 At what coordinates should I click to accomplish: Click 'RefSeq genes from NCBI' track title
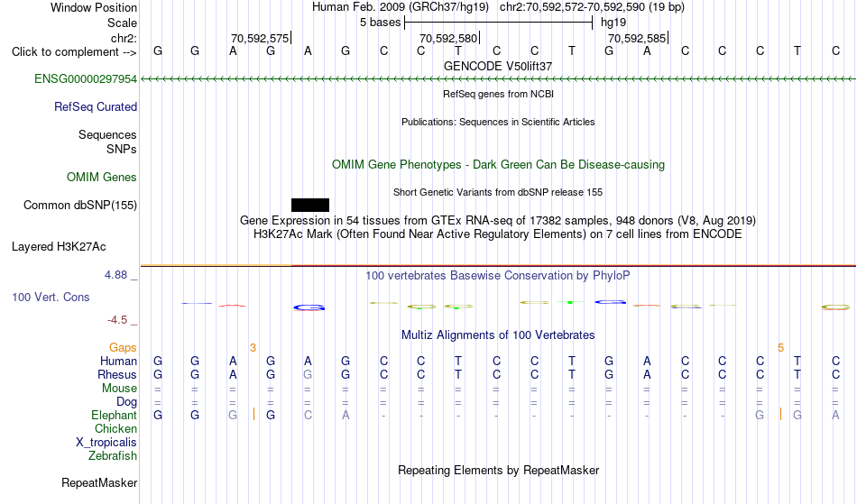pyautogui.click(x=498, y=94)
